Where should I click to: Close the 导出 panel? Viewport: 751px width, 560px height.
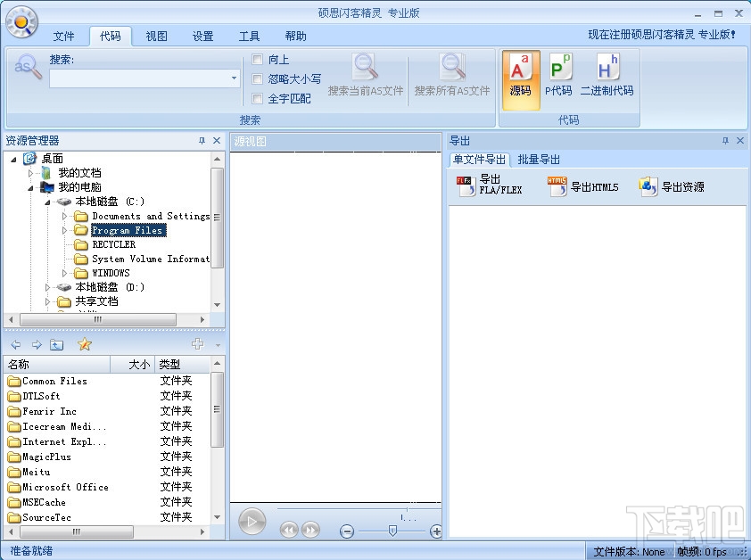(x=740, y=140)
